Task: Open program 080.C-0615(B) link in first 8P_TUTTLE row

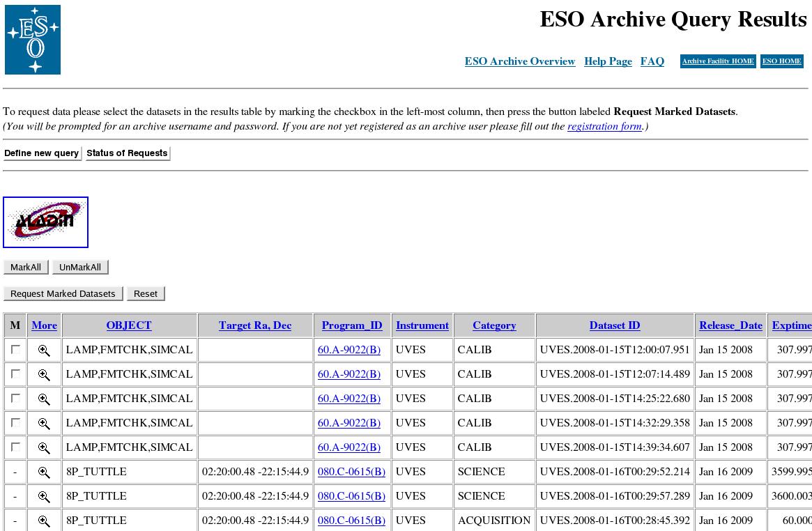Action: pyautogui.click(x=351, y=472)
